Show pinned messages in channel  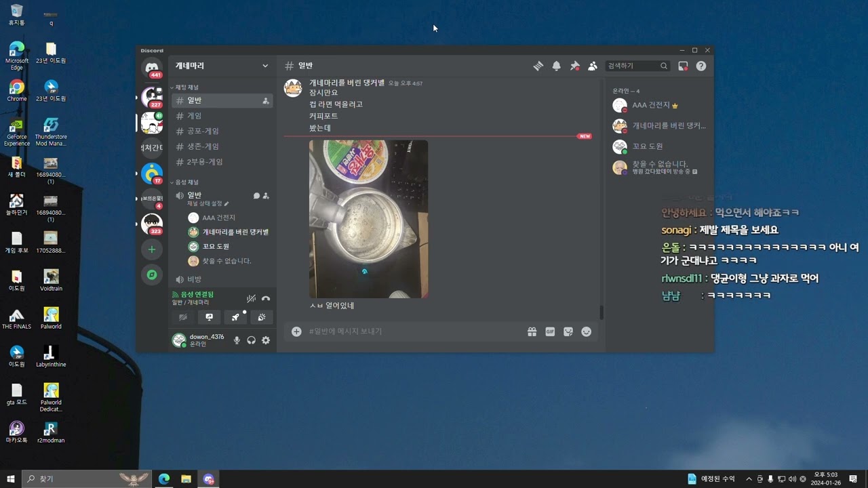(x=574, y=66)
